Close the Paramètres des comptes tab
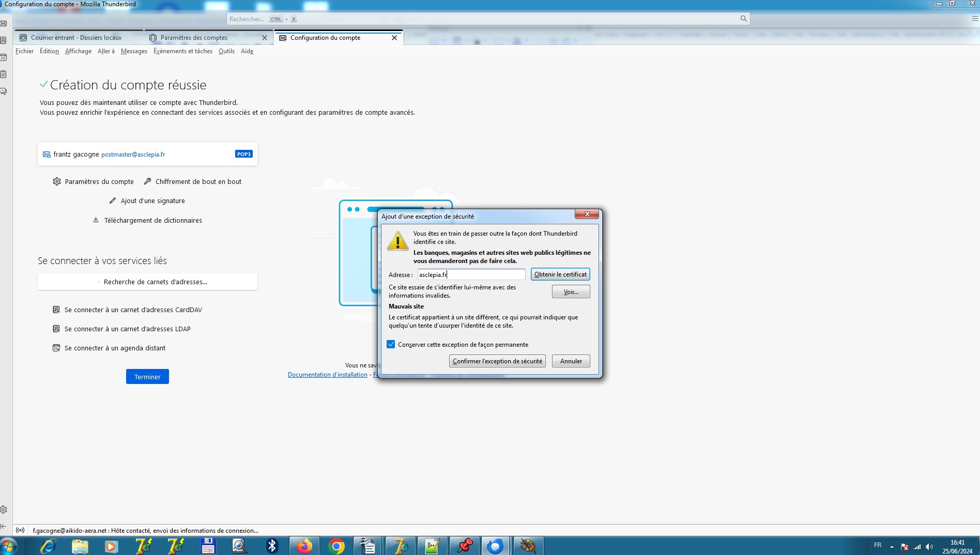This screenshot has height=555, width=980. click(265, 38)
